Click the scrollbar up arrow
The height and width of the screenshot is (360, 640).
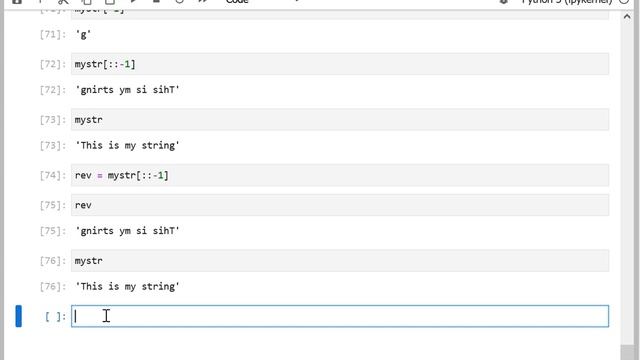pos(627,17)
